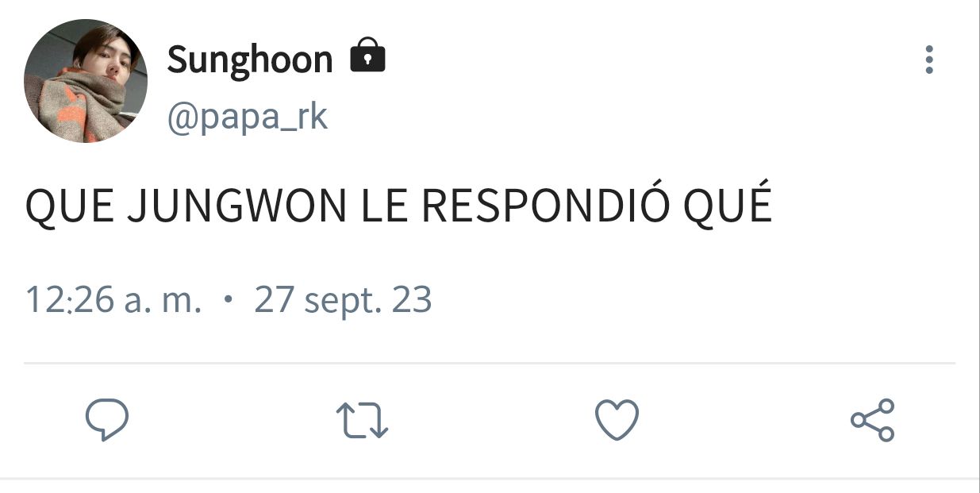Open the share icon options
Screen dimensions: 980x493
click(x=872, y=420)
